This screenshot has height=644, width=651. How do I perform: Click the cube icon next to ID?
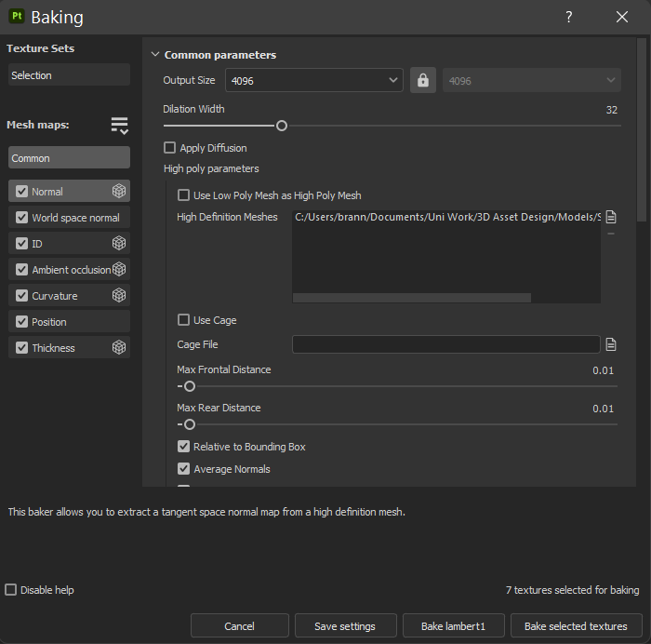pyautogui.click(x=119, y=244)
